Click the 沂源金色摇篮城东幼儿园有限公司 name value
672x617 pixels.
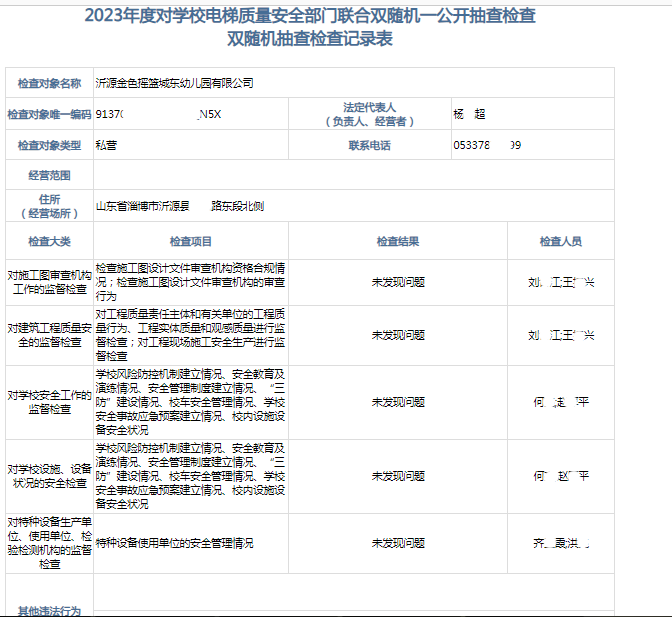coord(175,82)
